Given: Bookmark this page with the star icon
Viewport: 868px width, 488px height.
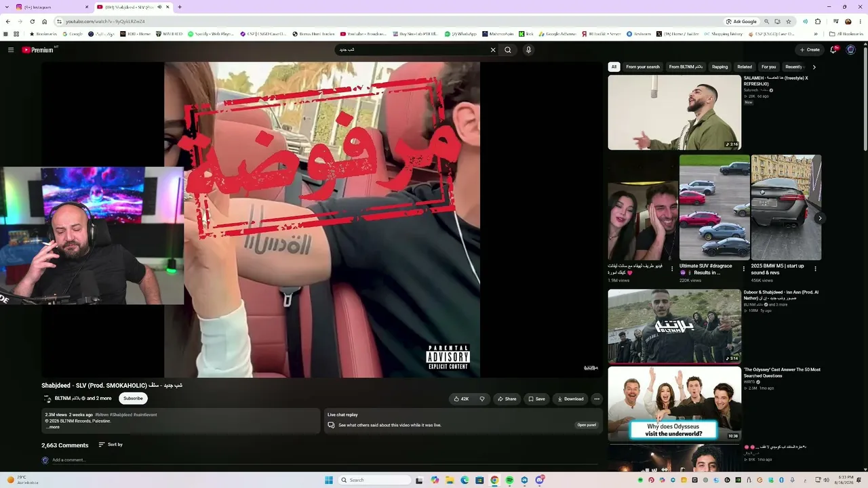Looking at the screenshot, I should (x=789, y=22).
